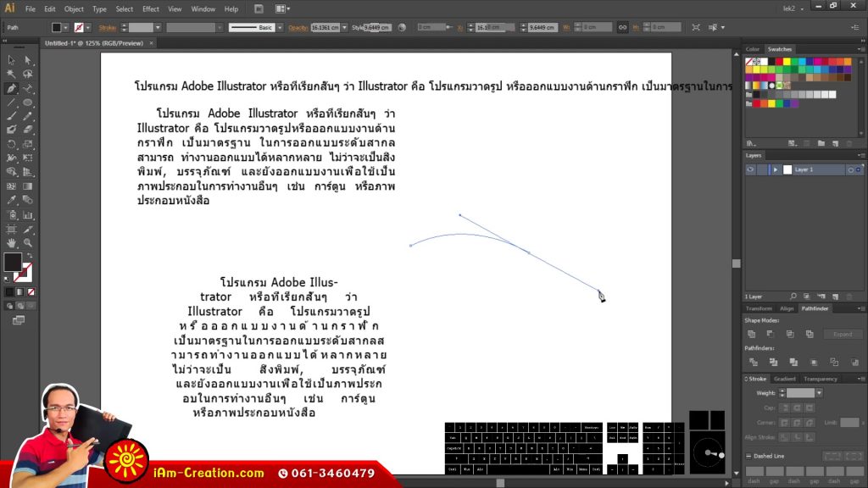
Task: Set fill mode to Gradient
Action: point(20,292)
